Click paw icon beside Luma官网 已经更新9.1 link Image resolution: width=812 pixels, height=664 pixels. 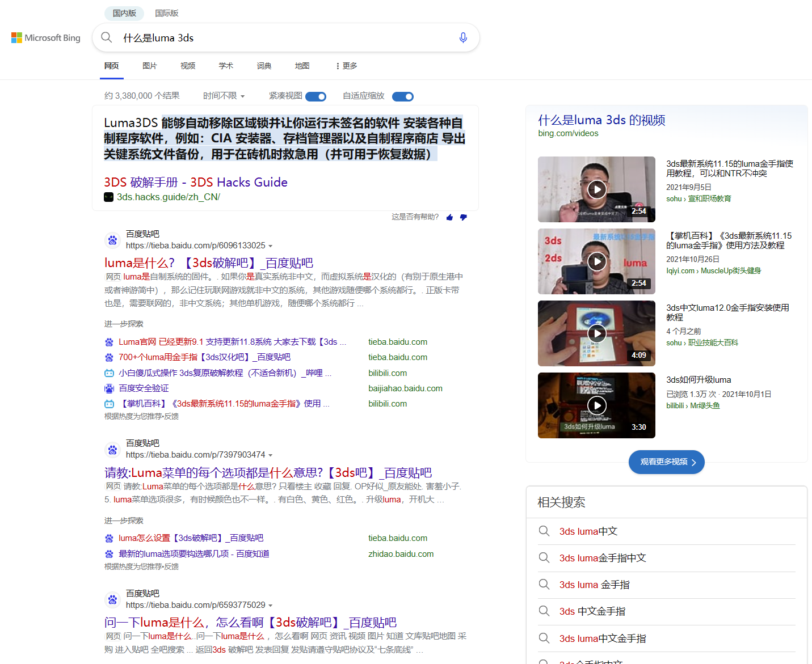pyautogui.click(x=109, y=342)
